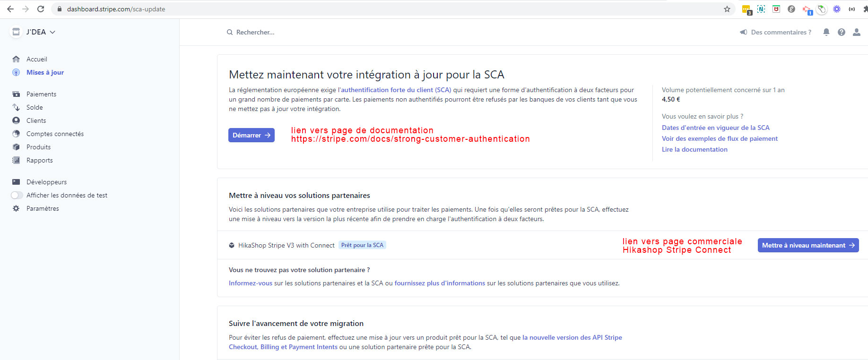Reload the page in the browser

(41, 9)
